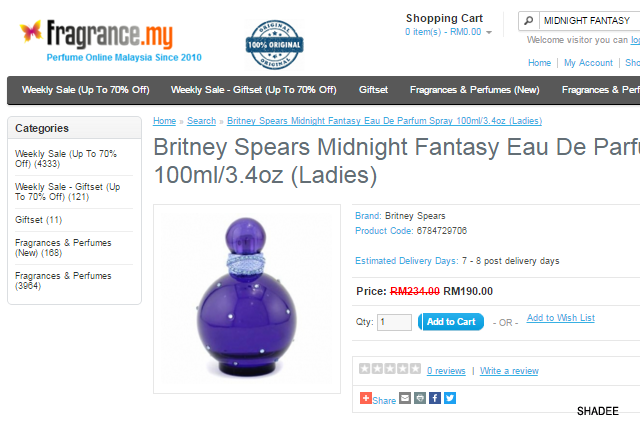Click the Add to Wish List link
This screenshot has width=640, height=427.
pos(561,318)
